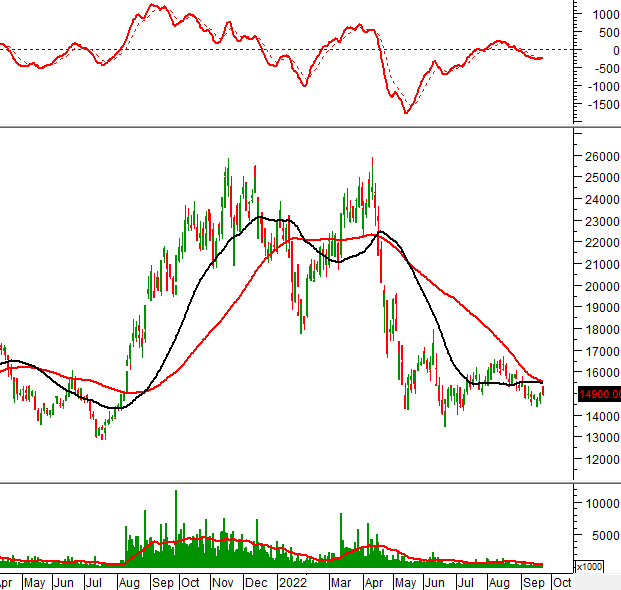Click the 23000 price axis value
This screenshot has width=621, height=590.
point(602,221)
